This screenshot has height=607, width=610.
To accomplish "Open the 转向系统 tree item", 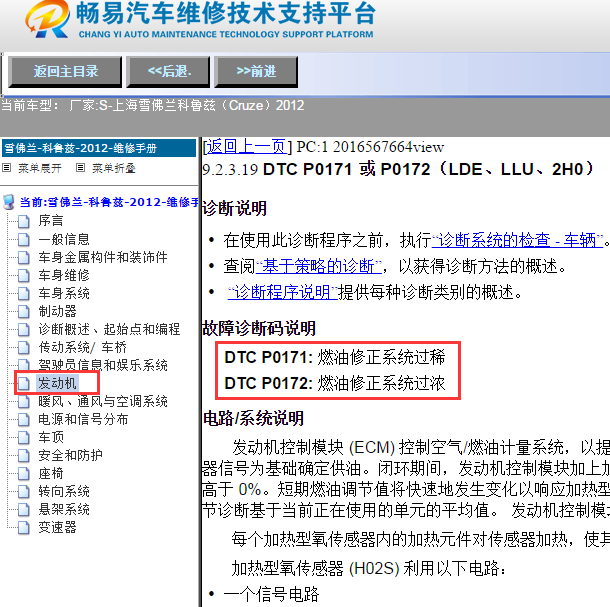I will [64, 491].
